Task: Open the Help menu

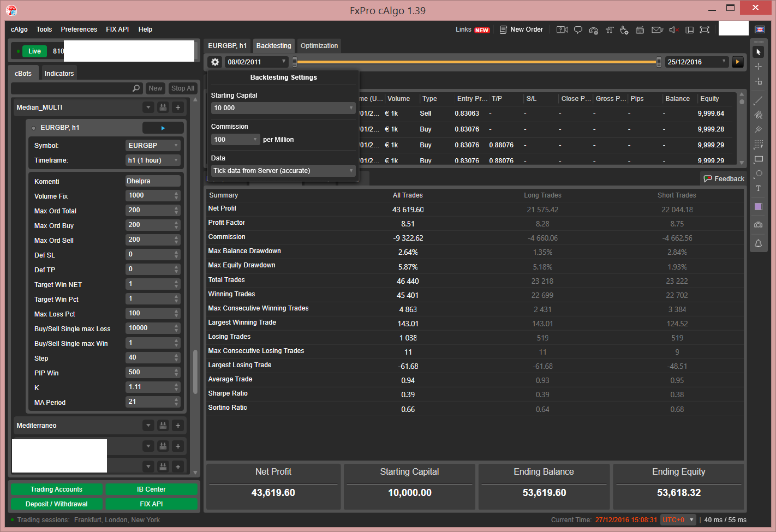Action: 145,29
